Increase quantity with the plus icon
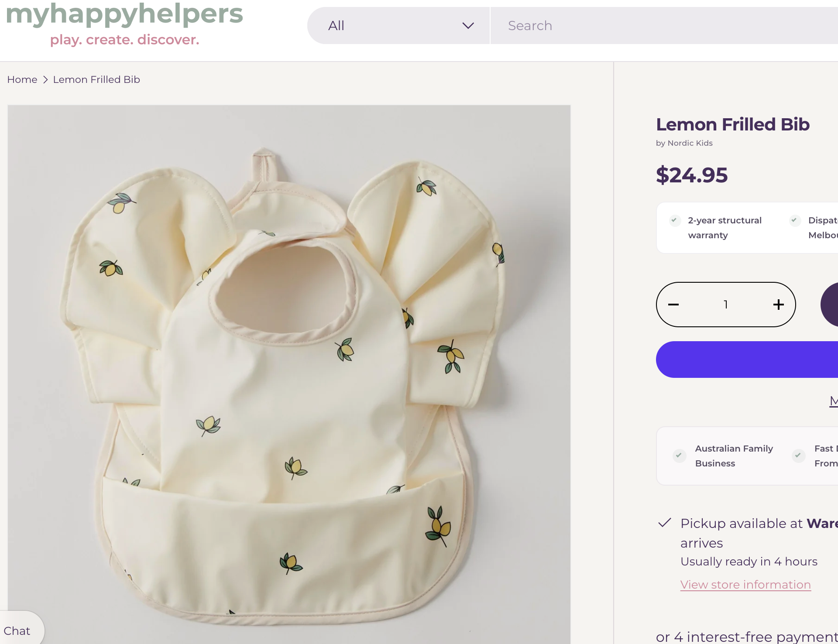The height and width of the screenshot is (644, 838). [779, 305]
